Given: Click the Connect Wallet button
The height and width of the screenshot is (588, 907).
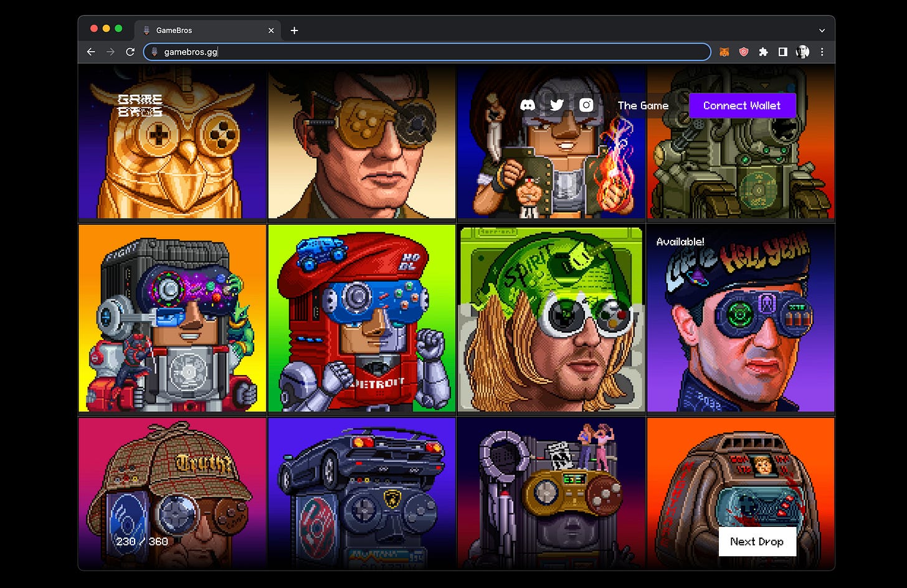Looking at the screenshot, I should [742, 105].
